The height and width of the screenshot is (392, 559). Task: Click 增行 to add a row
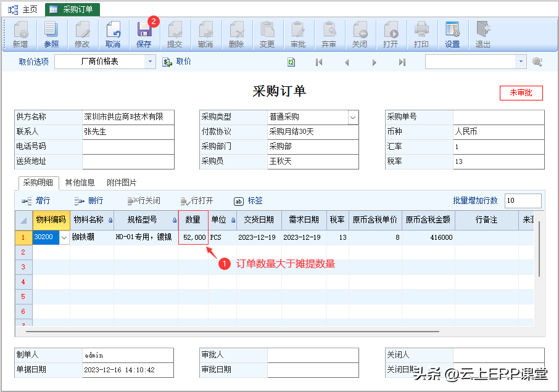click(x=36, y=201)
